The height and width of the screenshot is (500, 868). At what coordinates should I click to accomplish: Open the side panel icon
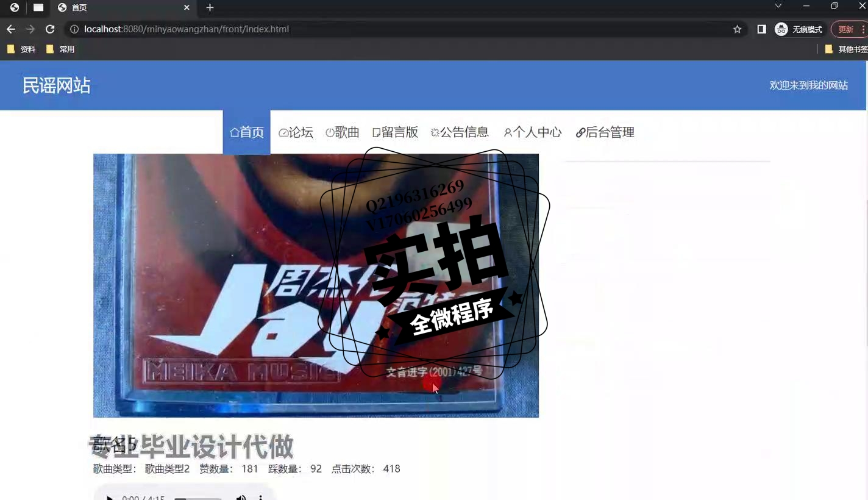[x=761, y=29]
